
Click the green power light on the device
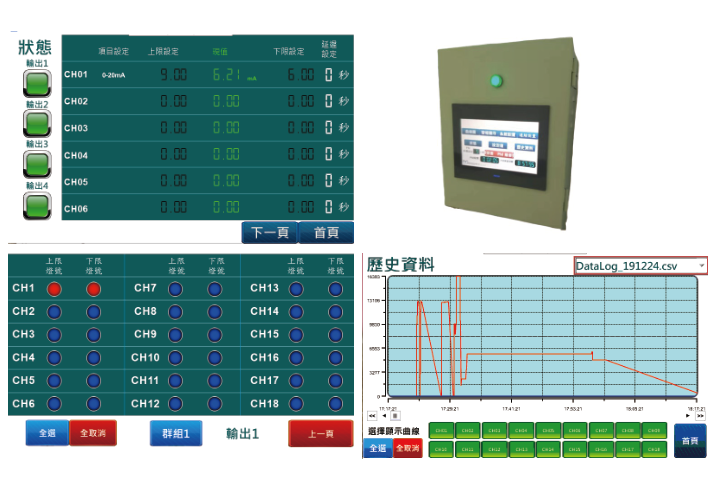point(494,82)
